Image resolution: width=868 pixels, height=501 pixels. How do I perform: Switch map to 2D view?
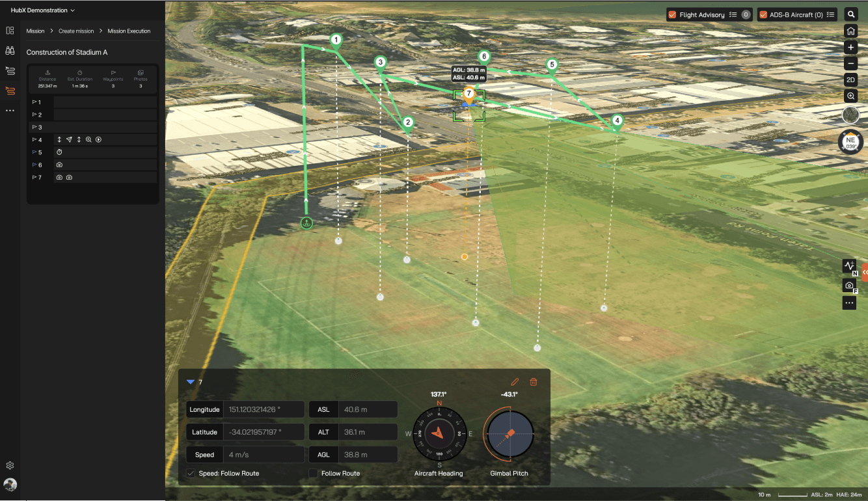click(850, 80)
